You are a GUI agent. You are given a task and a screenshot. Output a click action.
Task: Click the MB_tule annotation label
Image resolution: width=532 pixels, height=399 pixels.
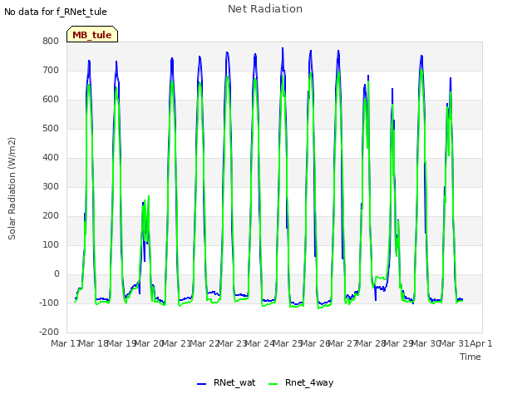tap(92, 34)
